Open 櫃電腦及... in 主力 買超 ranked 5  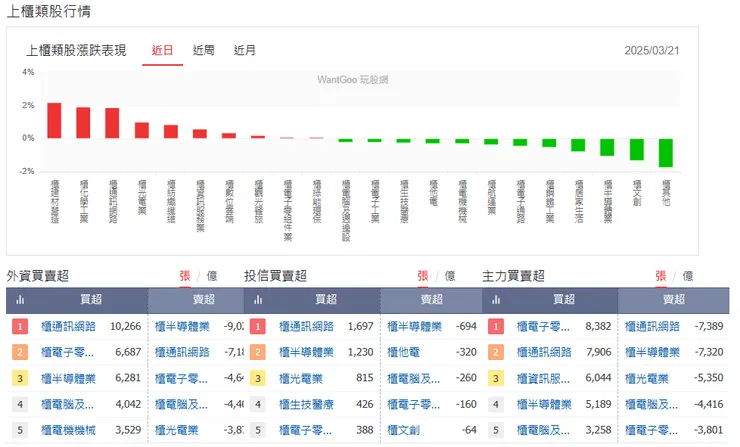click(543, 430)
